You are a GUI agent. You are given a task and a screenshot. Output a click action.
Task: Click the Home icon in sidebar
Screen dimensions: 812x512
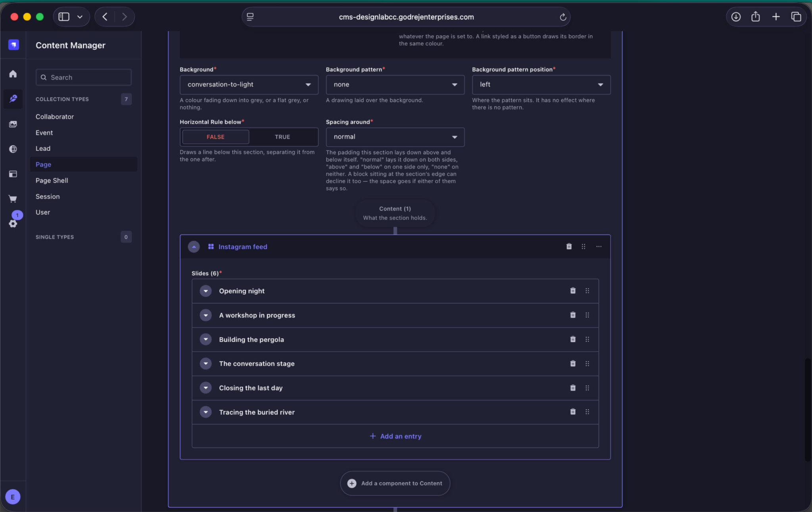point(13,74)
